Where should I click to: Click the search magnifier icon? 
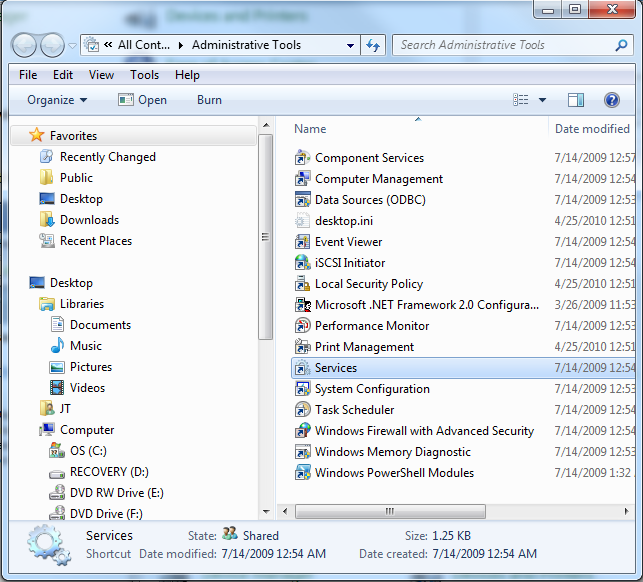621,45
